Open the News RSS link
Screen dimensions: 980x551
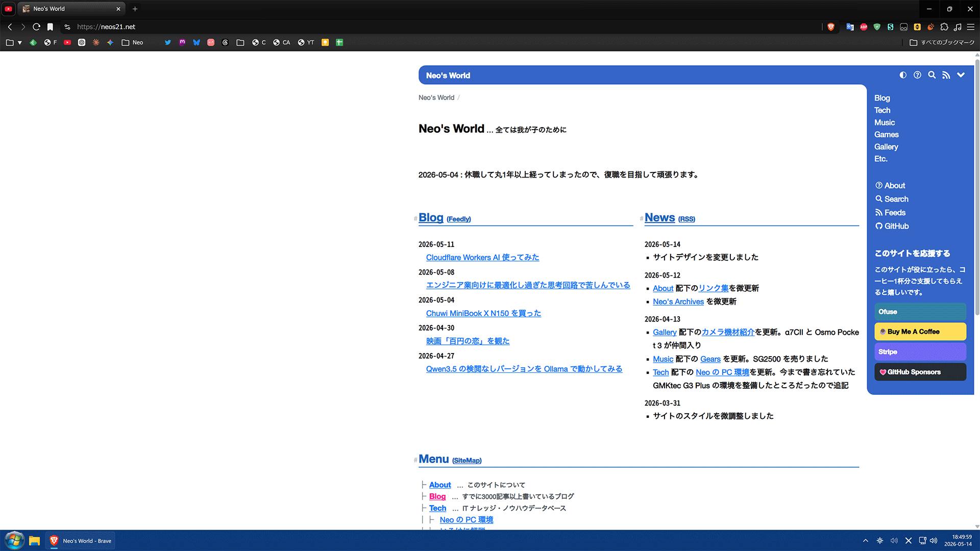[x=687, y=219]
